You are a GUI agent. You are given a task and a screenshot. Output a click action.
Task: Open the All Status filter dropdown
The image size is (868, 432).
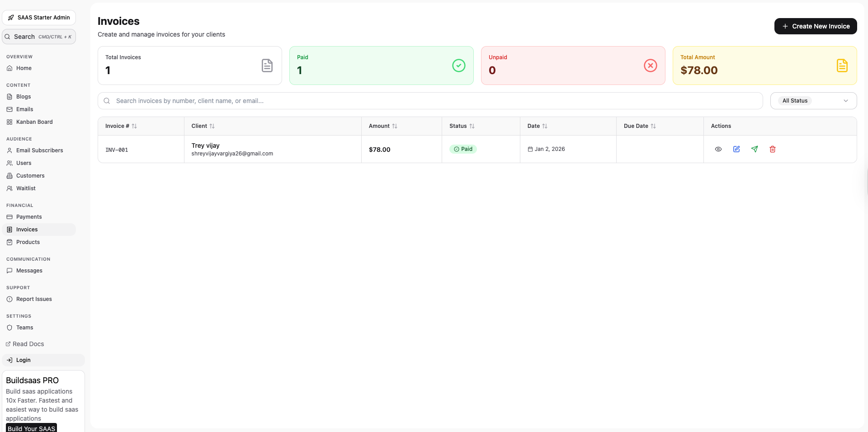click(813, 101)
